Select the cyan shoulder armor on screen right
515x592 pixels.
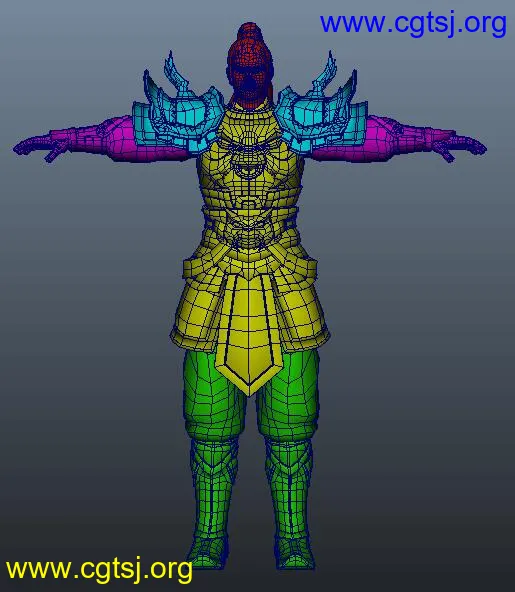pyautogui.click(x=321, y=109)
